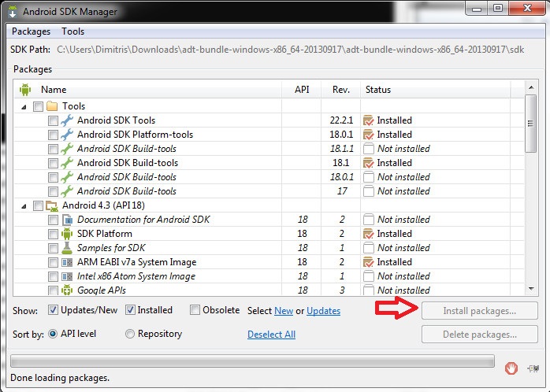Check the Tools group checkbox

(38, 106)
